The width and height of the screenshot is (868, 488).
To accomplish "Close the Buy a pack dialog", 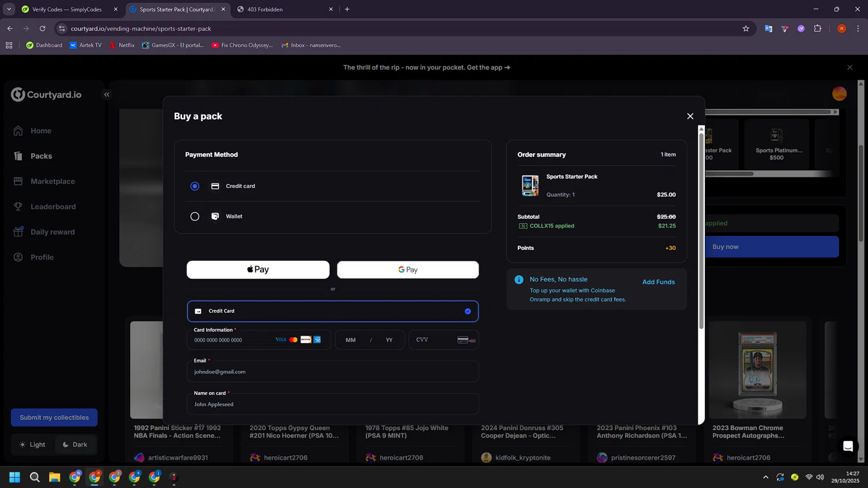I will 690,116.
